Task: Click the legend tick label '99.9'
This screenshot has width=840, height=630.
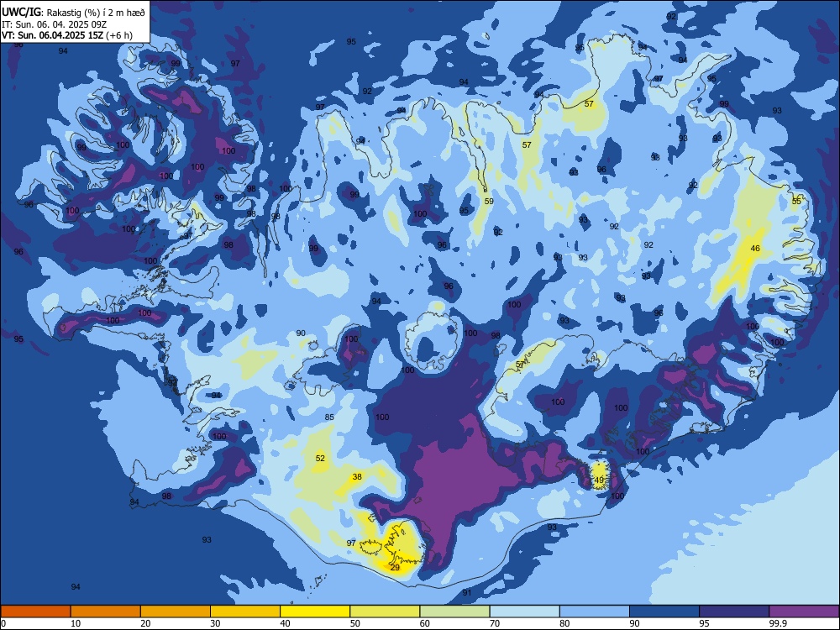Action: [778, 623]
